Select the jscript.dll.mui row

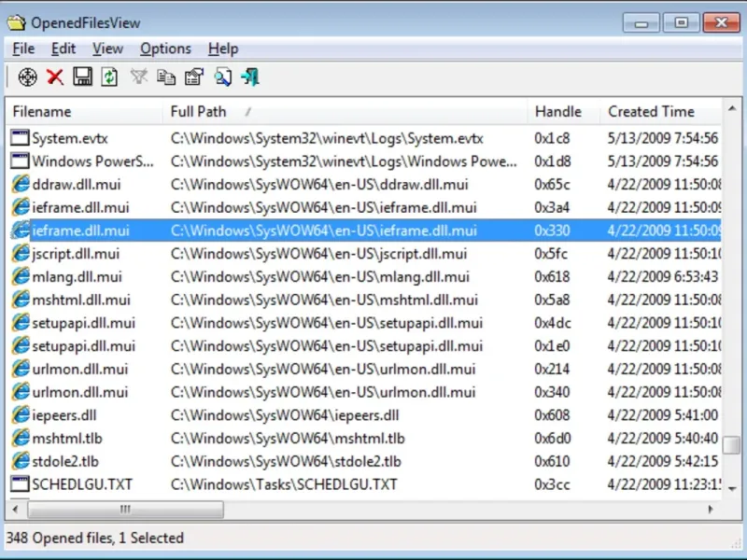coord(365,254)
